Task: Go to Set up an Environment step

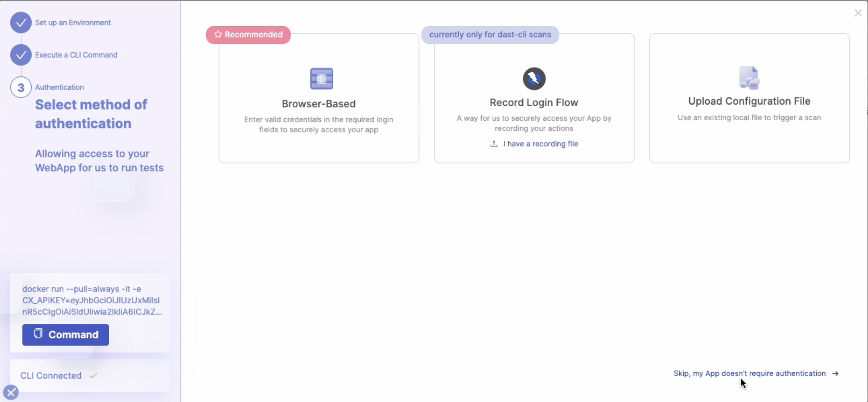Action: (x=73, y=23)
